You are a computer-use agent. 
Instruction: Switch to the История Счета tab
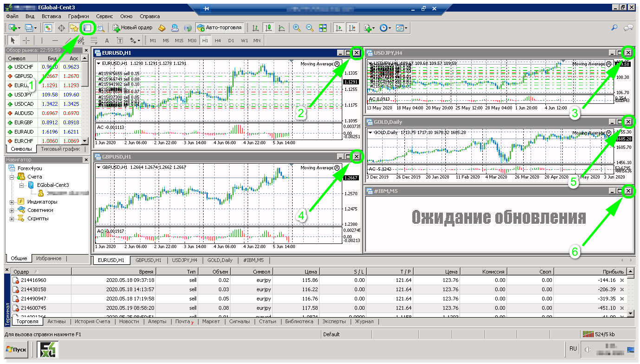[x=92, y=321]
